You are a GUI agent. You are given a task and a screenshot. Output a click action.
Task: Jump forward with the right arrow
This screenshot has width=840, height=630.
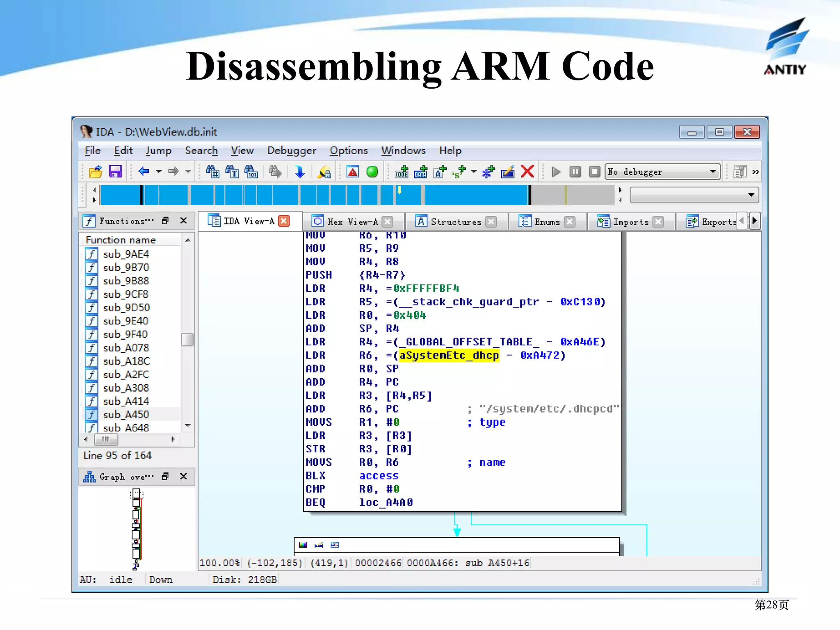tap(173, 171)
